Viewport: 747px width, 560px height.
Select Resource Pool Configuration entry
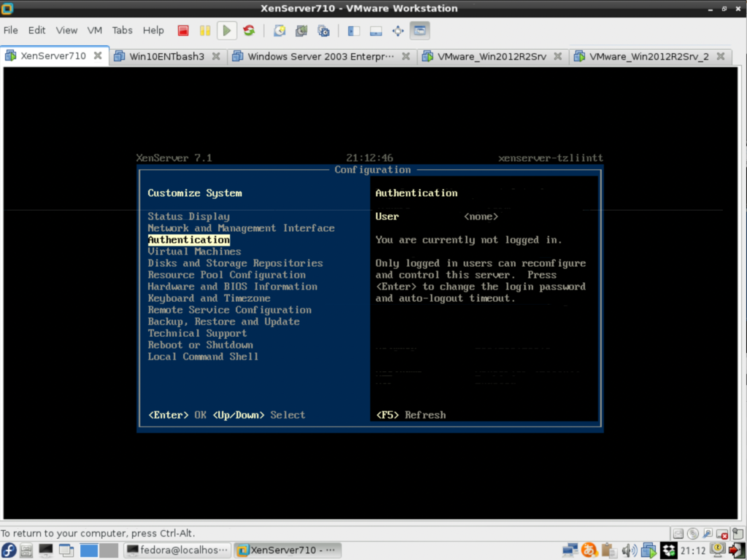(x=227, y=275)
